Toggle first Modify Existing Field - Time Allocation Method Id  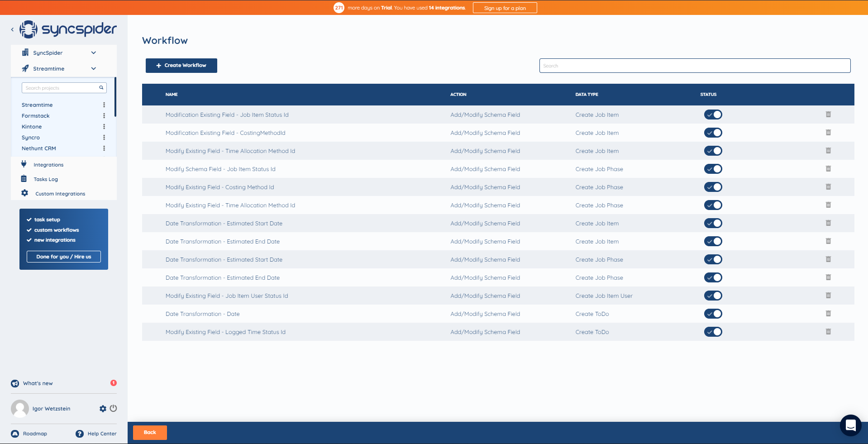(713, 151)
